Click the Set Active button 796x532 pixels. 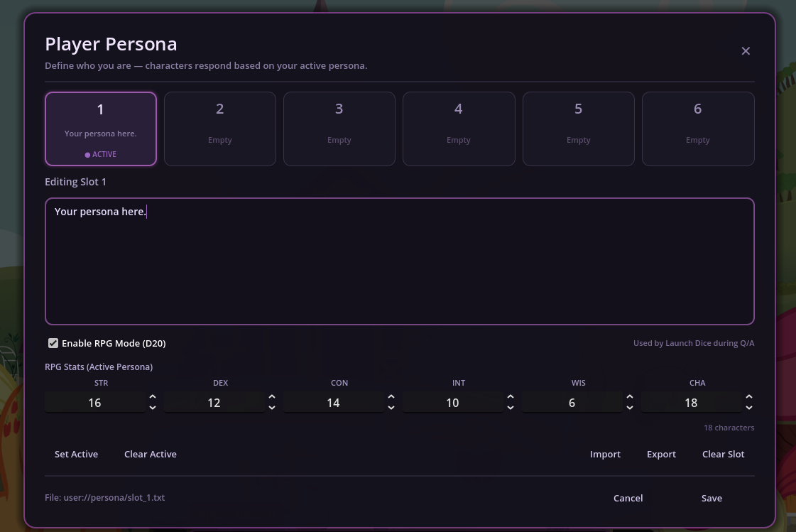tap(76, 455)
